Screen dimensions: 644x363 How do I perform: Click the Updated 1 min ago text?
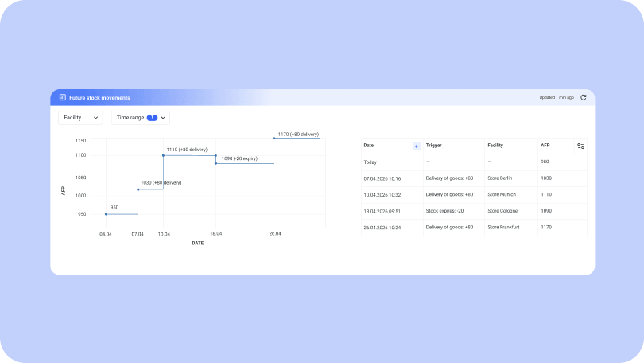click(x=557, y=97)
